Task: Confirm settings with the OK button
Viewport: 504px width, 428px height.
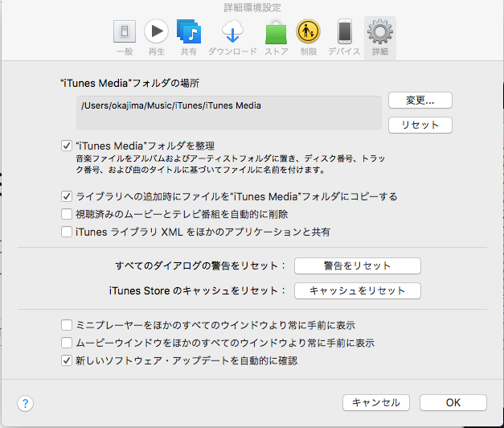Action: (453, 402)
